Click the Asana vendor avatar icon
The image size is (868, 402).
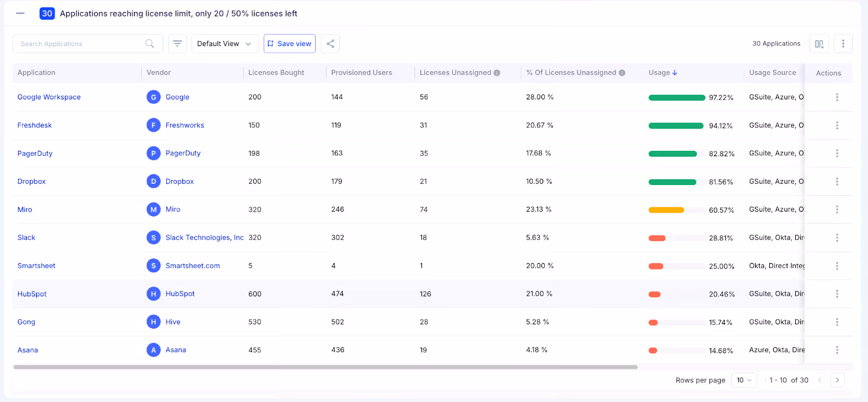pyautogui.click(x=154, y=350)
